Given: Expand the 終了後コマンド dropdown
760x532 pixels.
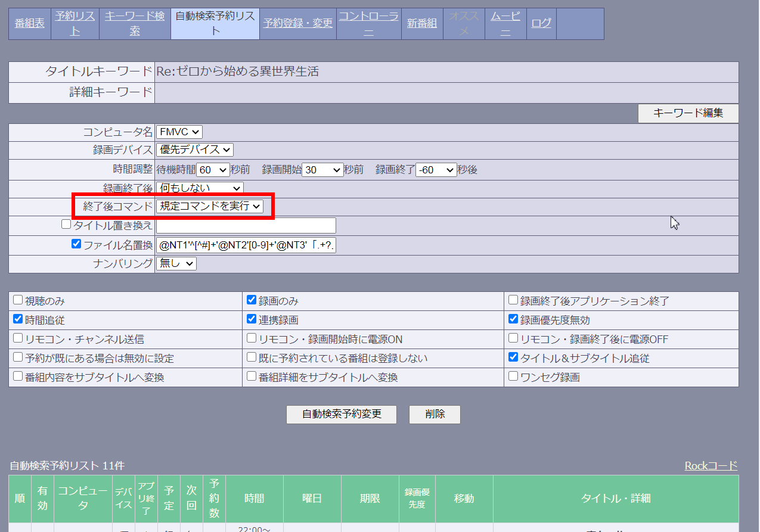Looking at the screenshot, I should [x=210, y=206].
